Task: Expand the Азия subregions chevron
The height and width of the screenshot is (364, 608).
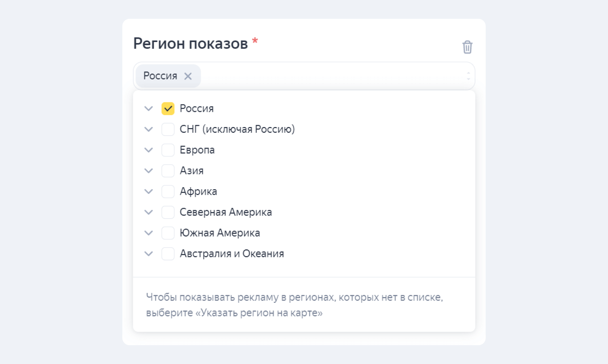Action: (x=148, y=171)
